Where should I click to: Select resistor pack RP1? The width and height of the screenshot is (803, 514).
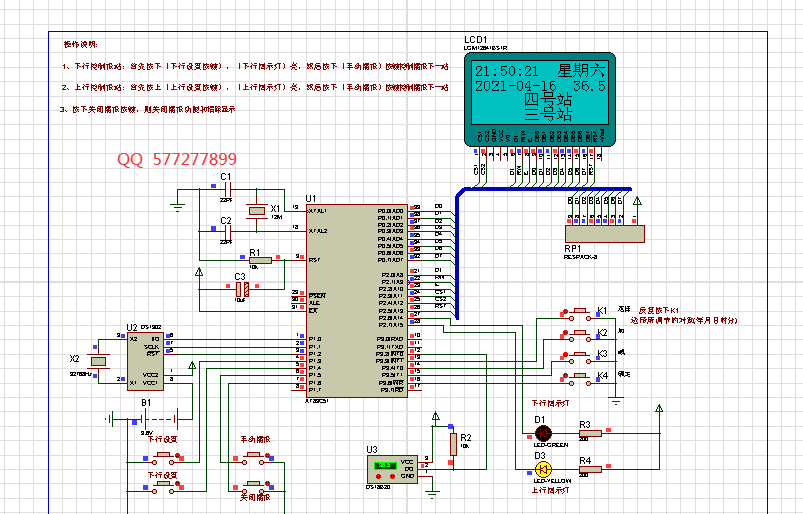[605, 234]
